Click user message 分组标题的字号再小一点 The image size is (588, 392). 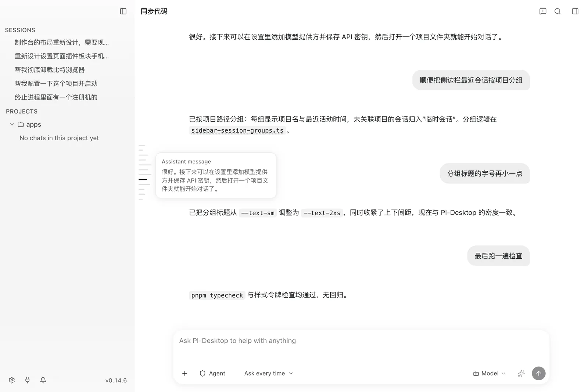[x=485, y=173]
